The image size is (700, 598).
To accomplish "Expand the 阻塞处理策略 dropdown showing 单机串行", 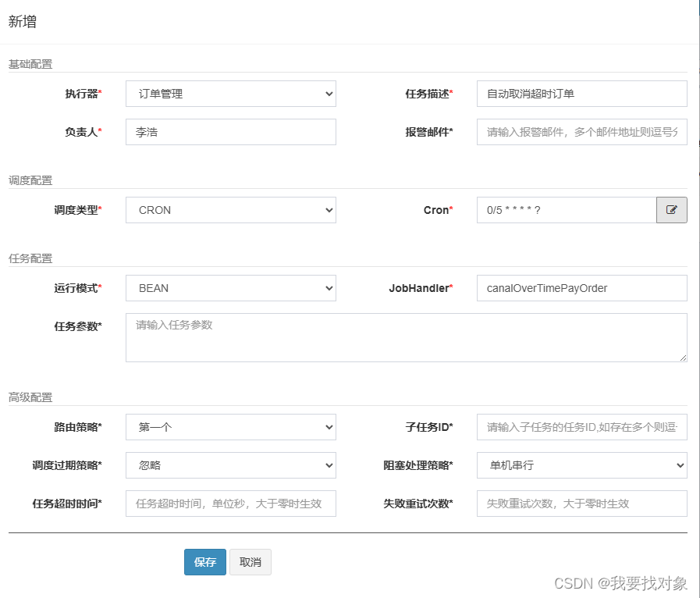I will point(581,465).
